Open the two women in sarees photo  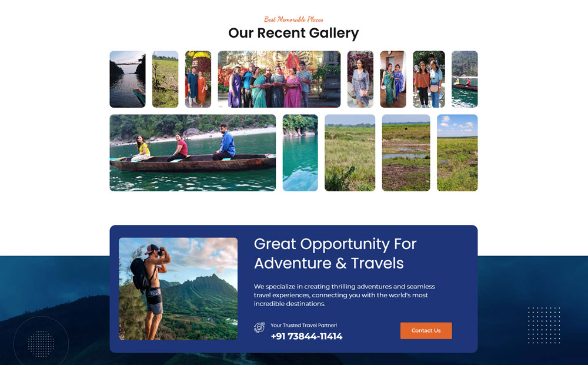coord(393,79)
